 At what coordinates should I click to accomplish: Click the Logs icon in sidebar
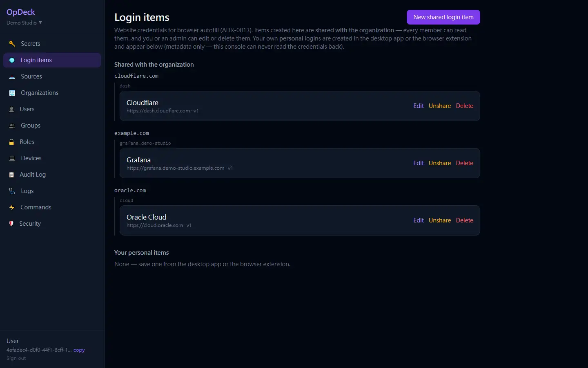[x=12, y=191]
